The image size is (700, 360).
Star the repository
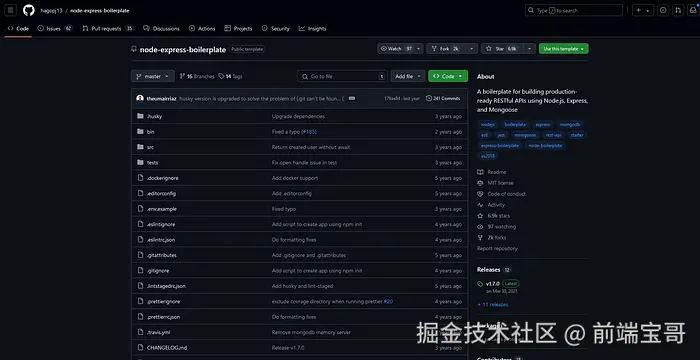[502, 49]
